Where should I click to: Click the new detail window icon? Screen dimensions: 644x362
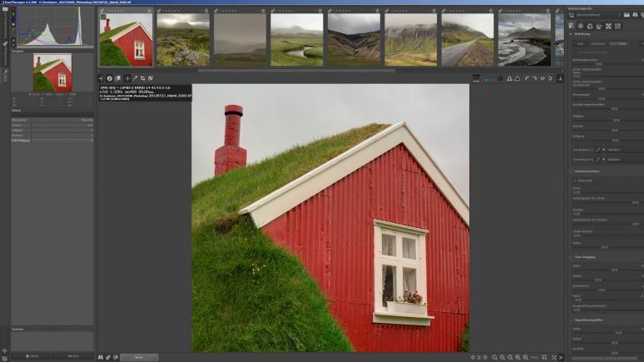click(544, 358)
